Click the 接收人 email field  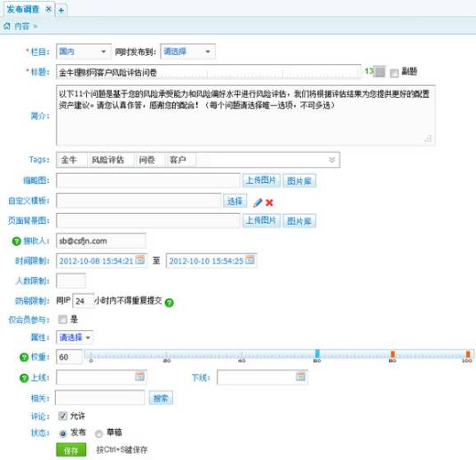pyautogui.click(x=101, y=241)
